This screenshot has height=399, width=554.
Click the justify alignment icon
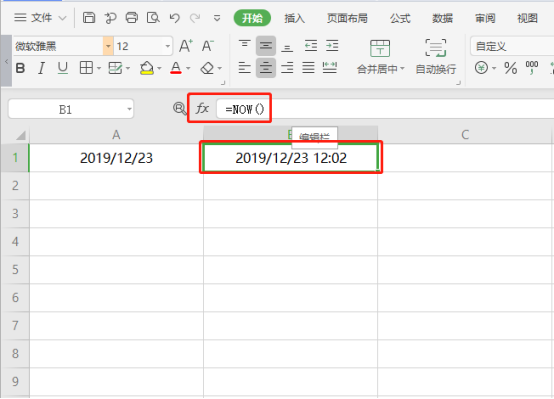(x=308, y=68)
